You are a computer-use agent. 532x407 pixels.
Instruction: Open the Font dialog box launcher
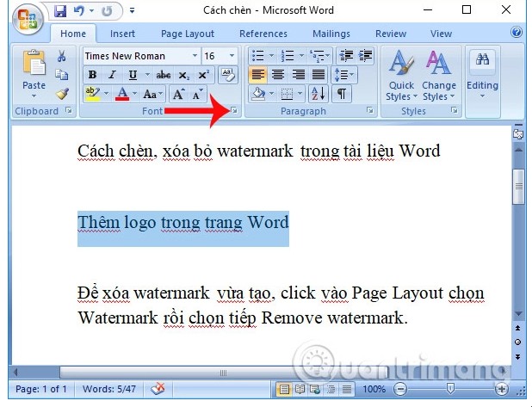click(234, 111)
